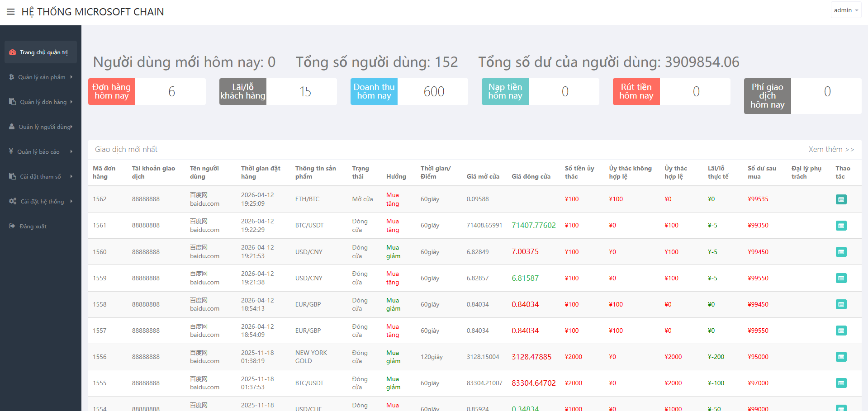Viewport: 868px width, 411px height.
Task: Click the Giao dịch mới nhất panel title
Action: click(126, 149)
